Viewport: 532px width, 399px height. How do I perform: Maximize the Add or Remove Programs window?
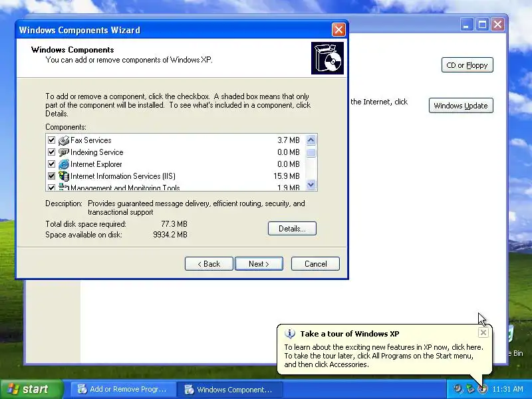pyautogui.click(x=482, y=25)
